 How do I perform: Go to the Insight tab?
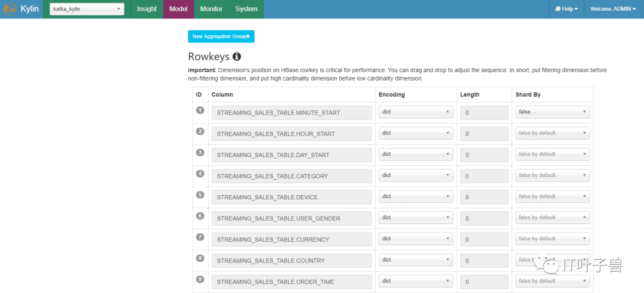147,9
